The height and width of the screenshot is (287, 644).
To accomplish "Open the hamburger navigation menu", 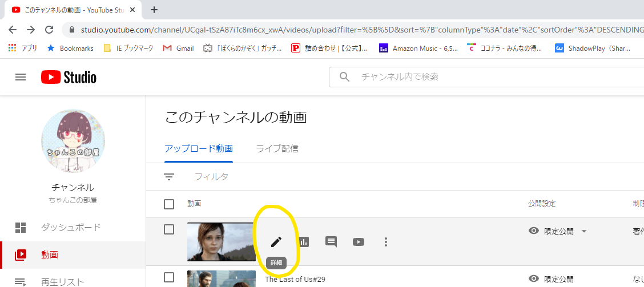I will click(x=21, y=77).
